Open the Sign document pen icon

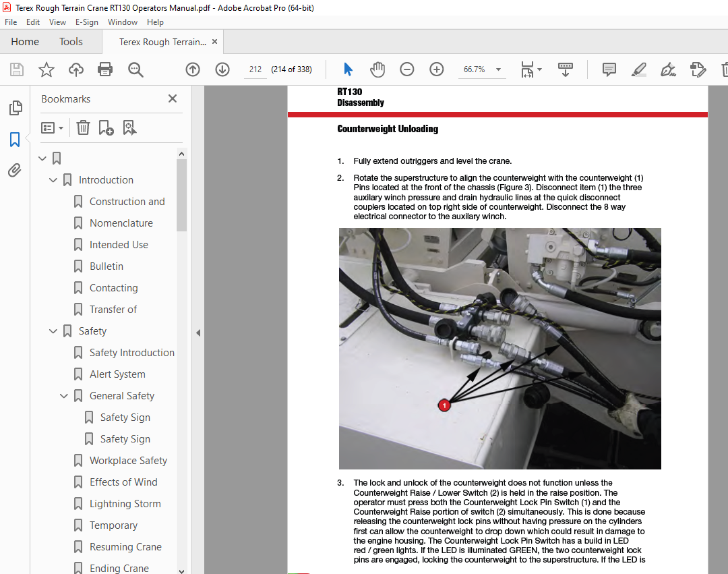point(668,69)
